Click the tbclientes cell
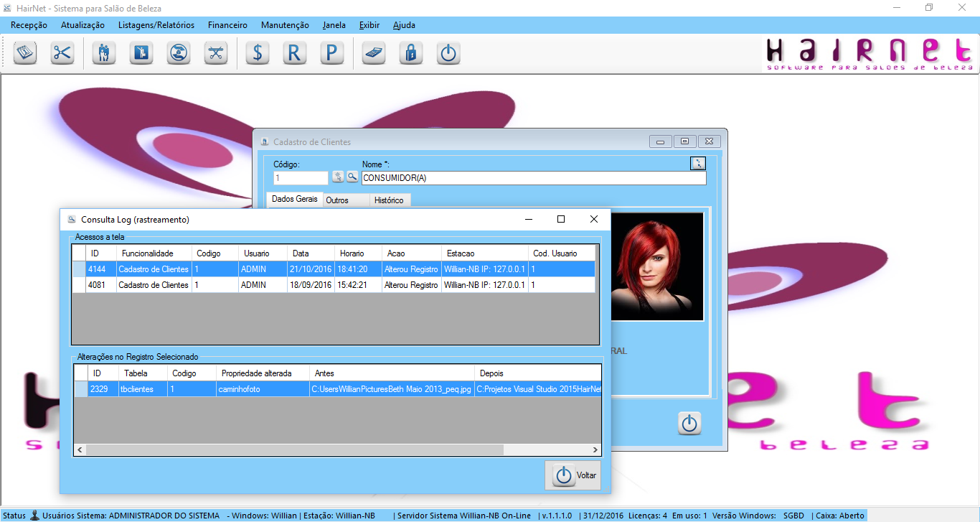The height and width of the screenshot is (522, 980). click(143, 389)
